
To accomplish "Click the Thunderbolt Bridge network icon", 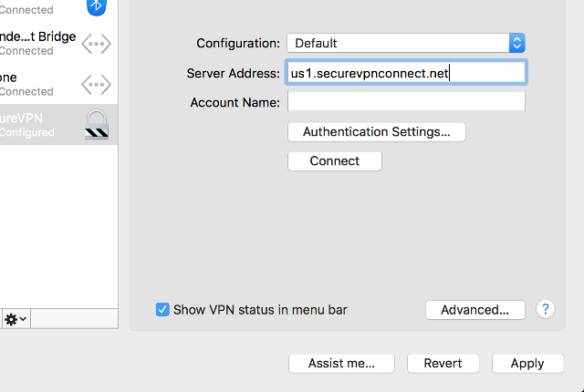I will tap(97, 44).
